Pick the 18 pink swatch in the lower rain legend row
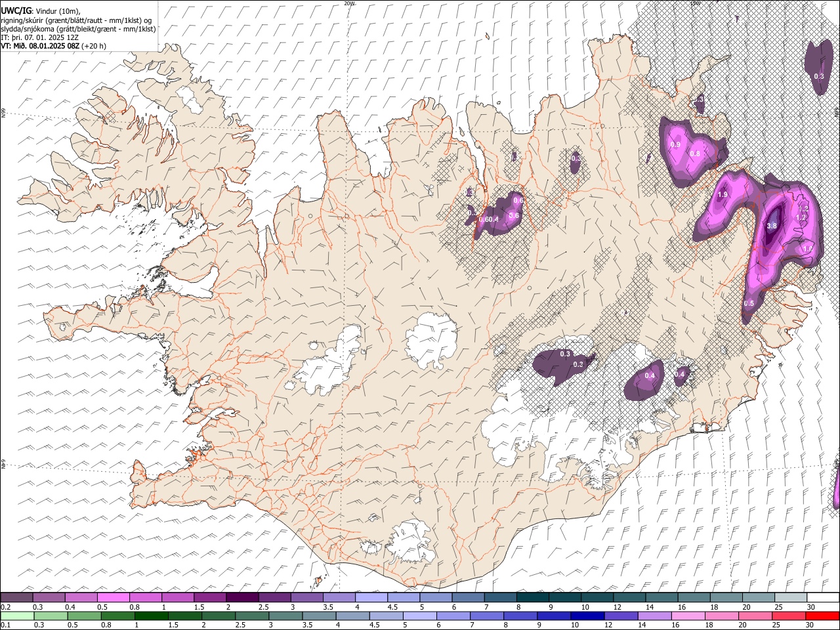 [x=723, y=616]
